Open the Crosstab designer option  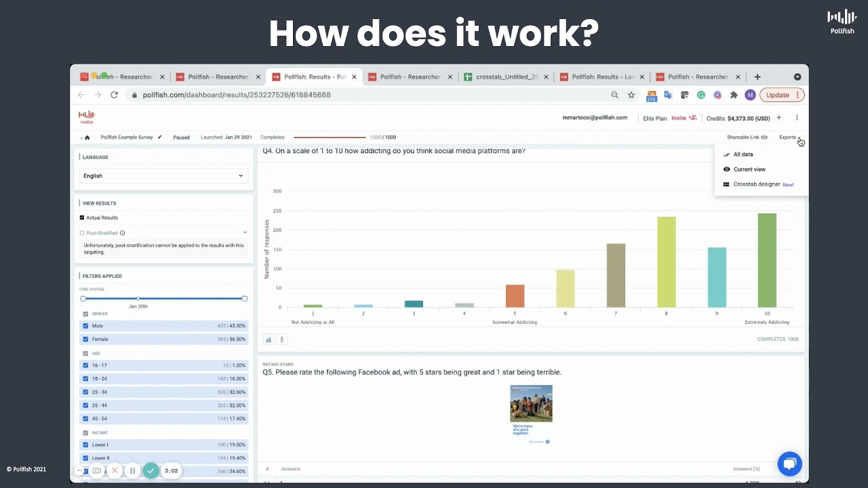tap(757, 184)
